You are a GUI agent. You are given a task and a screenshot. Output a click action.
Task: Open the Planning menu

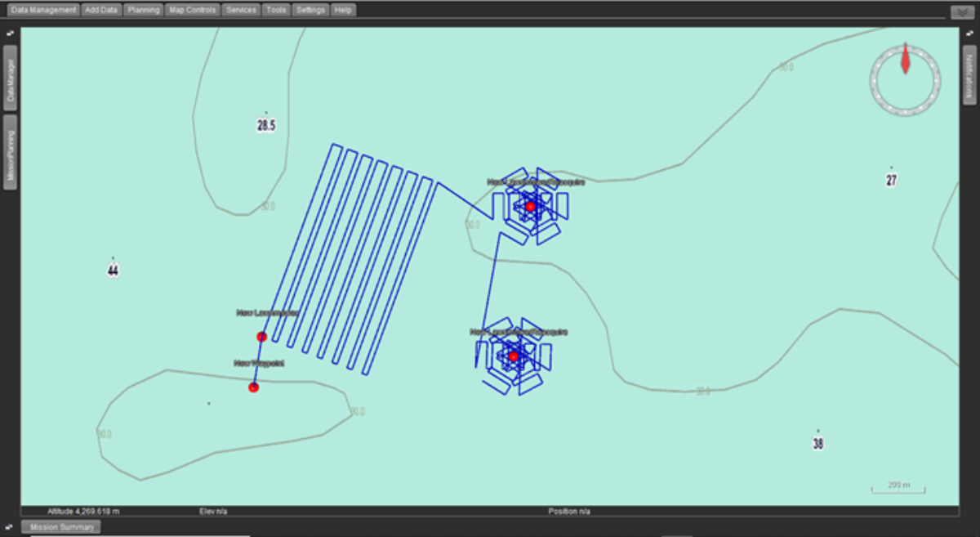tap(144, 10)
